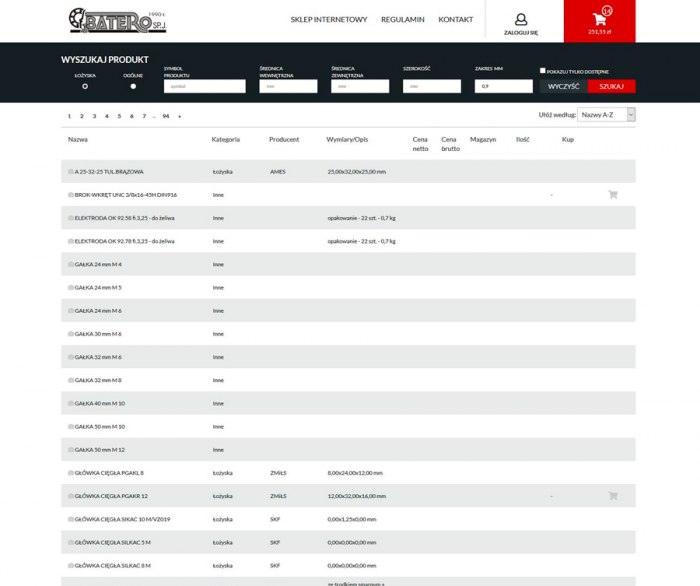Screen dimensions: 700x586
Task: Open the Batero logo home link
Action: click(x=117, y=21)
